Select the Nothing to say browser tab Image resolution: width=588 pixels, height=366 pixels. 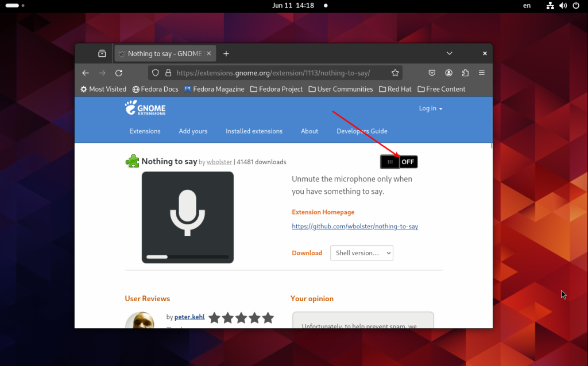165,53
